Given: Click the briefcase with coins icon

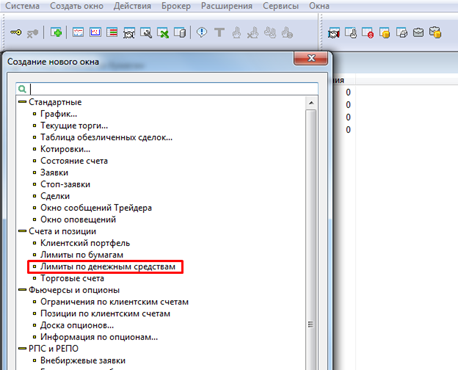Looking at the screenshot, I should pos(435,32).
